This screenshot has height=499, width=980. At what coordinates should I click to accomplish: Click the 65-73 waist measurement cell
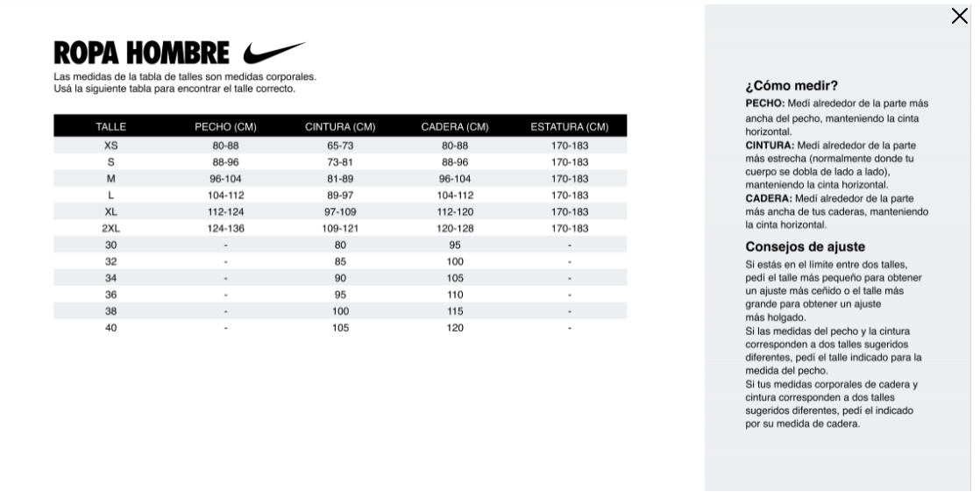click(340, 146)
